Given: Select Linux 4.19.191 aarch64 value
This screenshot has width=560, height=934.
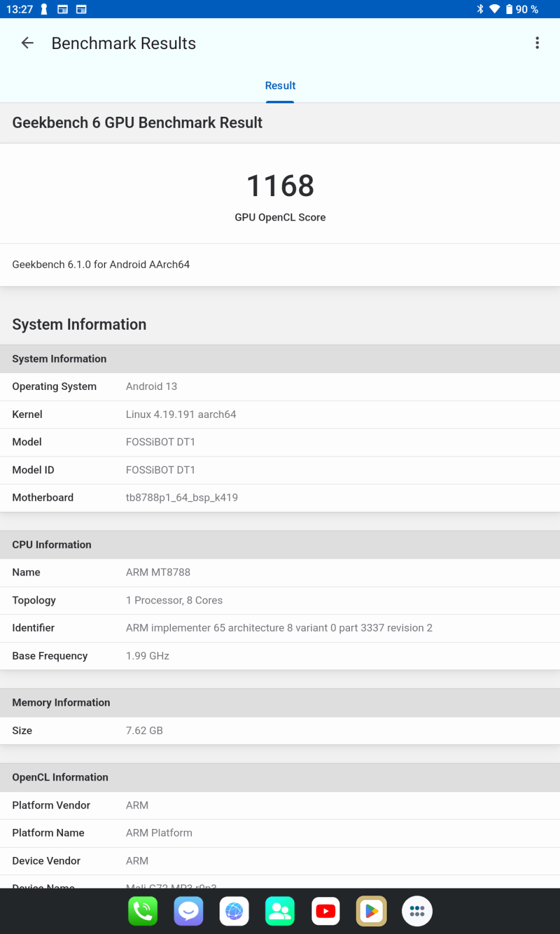Looking at the screenshot, I should coord(181,414).
